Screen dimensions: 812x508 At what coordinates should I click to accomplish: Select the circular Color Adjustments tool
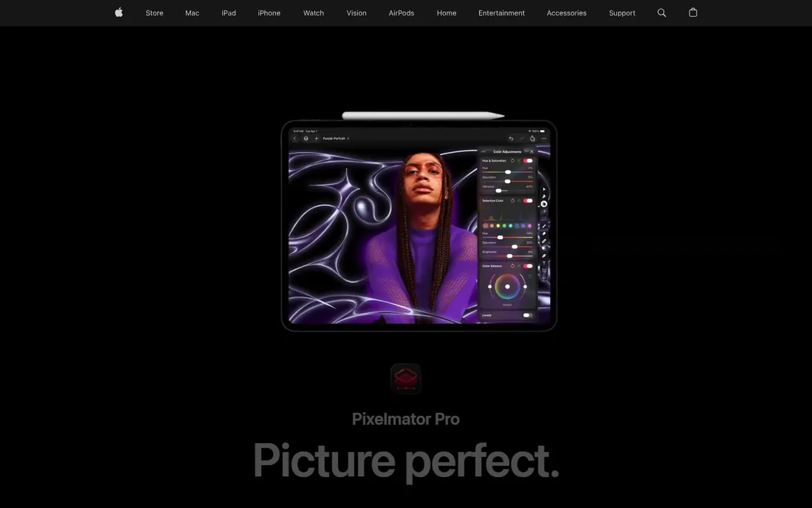tap(544, 204)
